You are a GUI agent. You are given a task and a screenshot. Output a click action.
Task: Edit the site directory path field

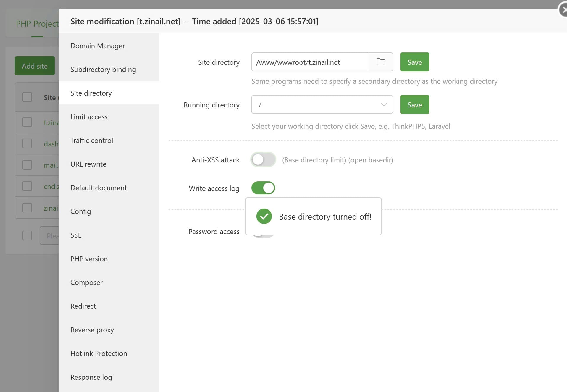point(310,62)
